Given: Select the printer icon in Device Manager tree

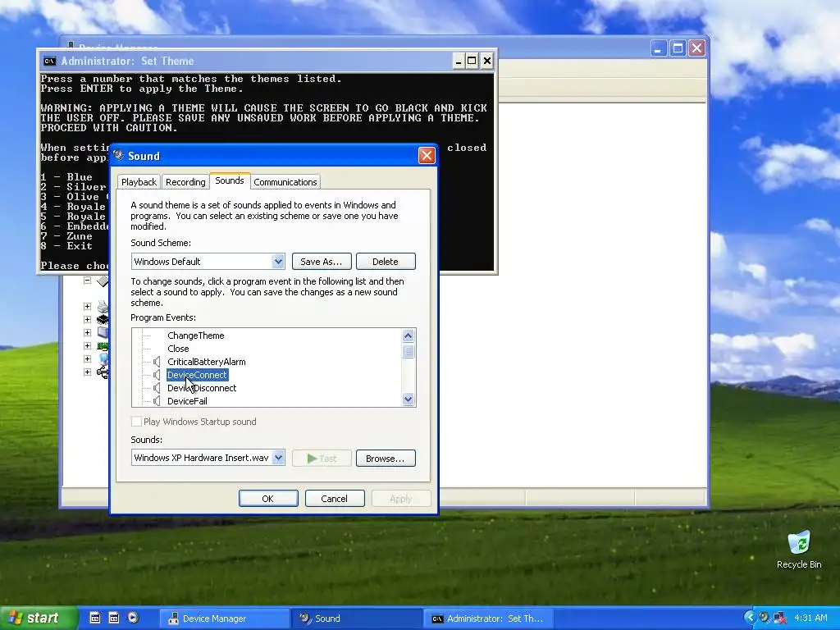Looking at the screenshot, I should (103, 307).
